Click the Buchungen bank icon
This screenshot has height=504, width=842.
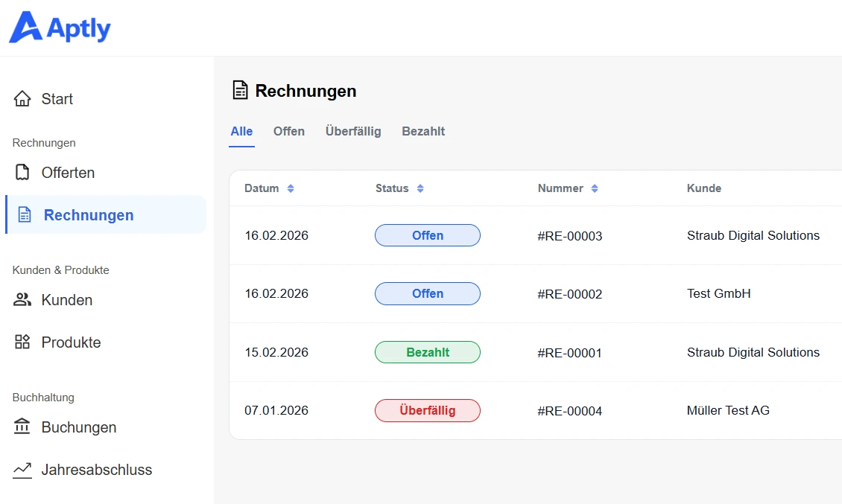(x=22, y=427)
